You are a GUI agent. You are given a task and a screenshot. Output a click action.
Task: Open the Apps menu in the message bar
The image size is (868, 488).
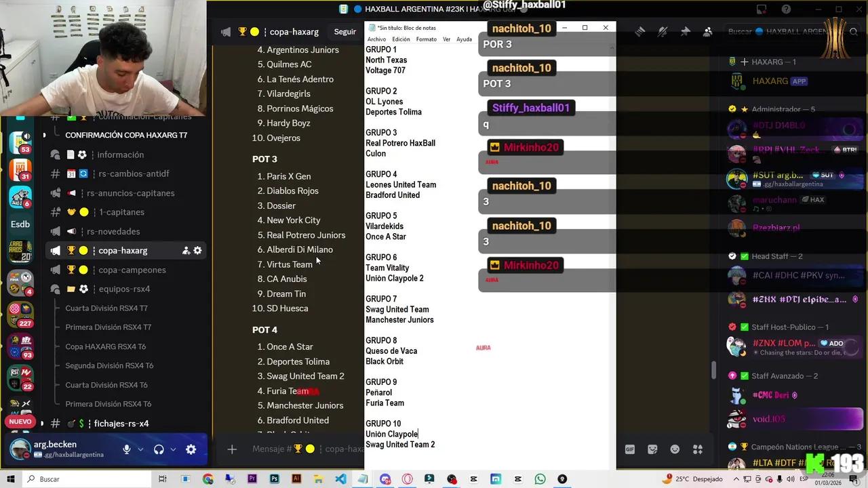click(x=697, y=449)
